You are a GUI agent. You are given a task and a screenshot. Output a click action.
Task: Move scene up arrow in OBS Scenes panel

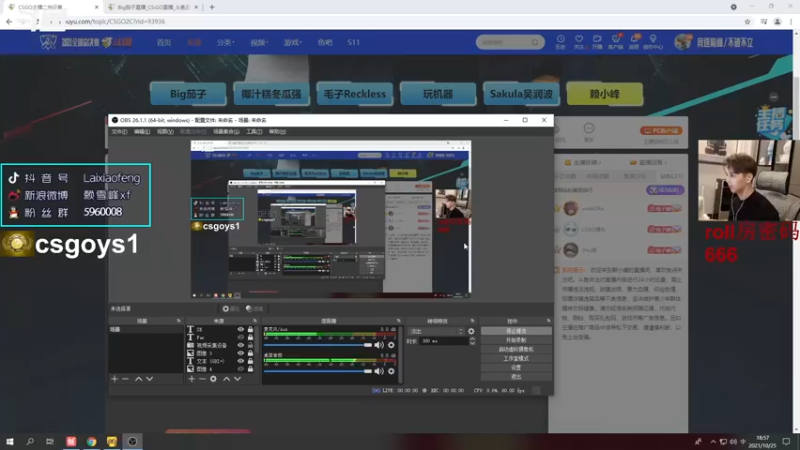[138, 379]
